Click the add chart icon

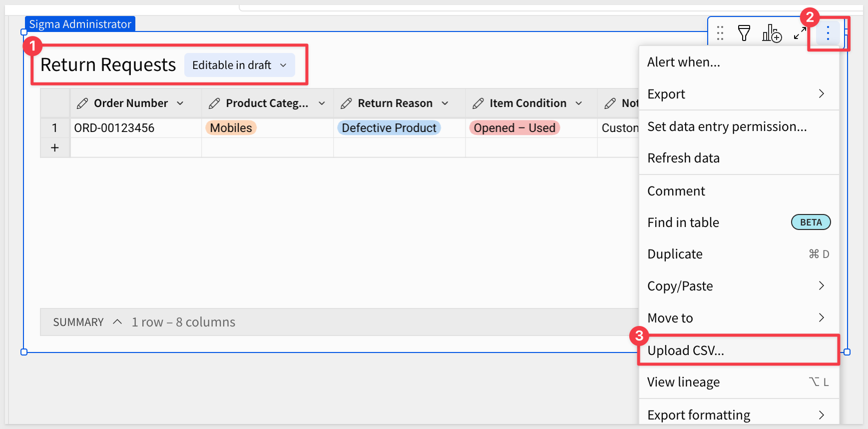(x=772, y=33)
